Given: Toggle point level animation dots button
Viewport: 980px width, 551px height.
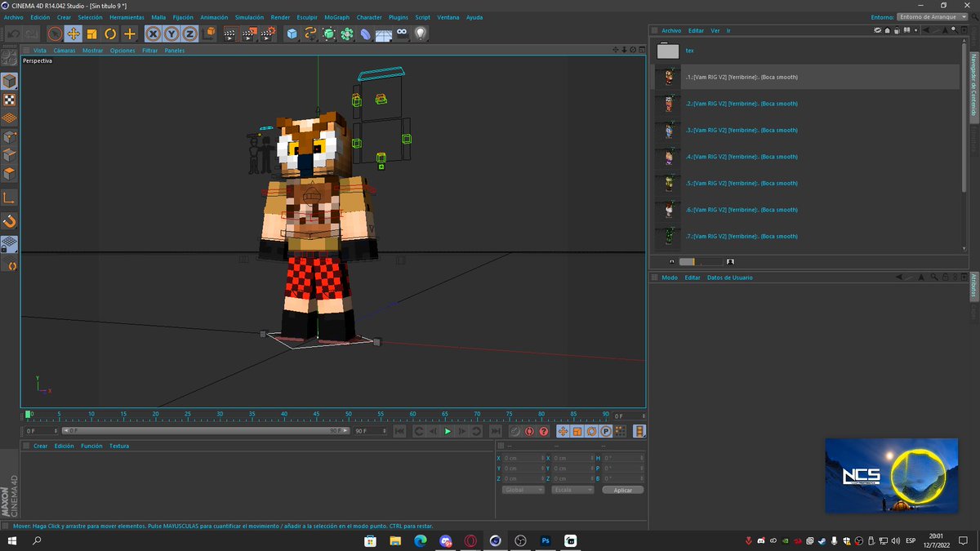Looking at the screenshot, I should 621,431.
